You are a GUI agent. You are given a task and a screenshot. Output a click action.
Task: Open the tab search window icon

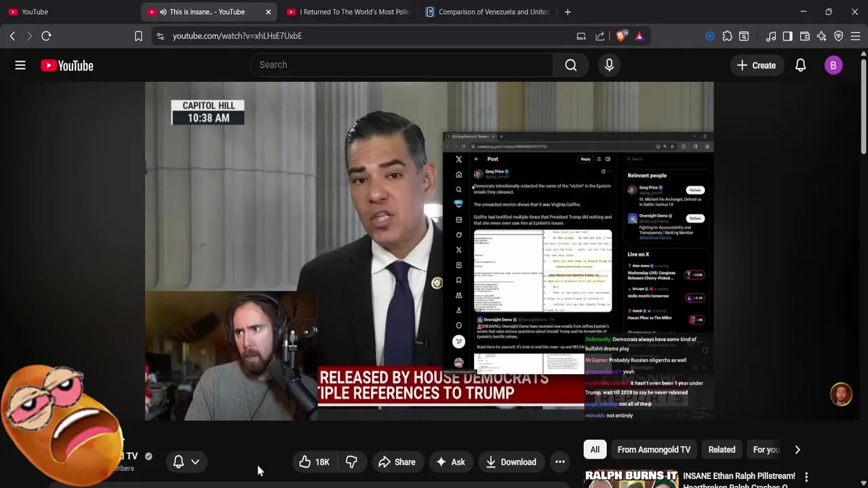(x=744, y=36)
